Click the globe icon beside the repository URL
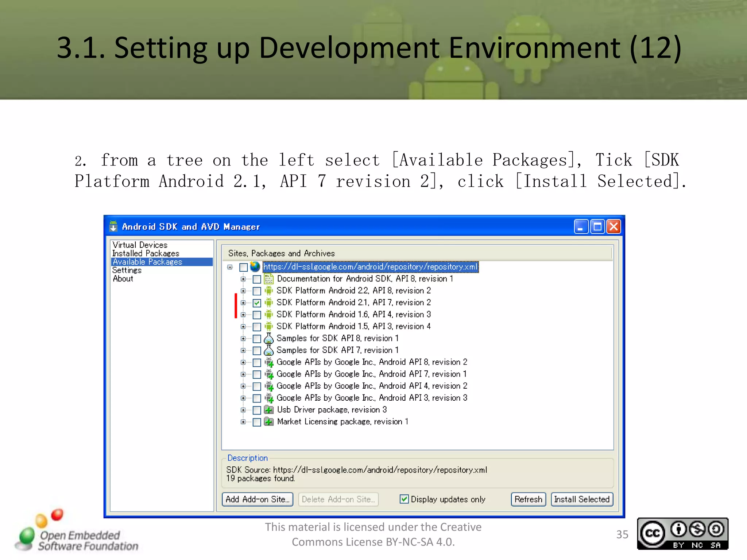Viewport: 747px width, 560px height. click(x=255, y=267)
